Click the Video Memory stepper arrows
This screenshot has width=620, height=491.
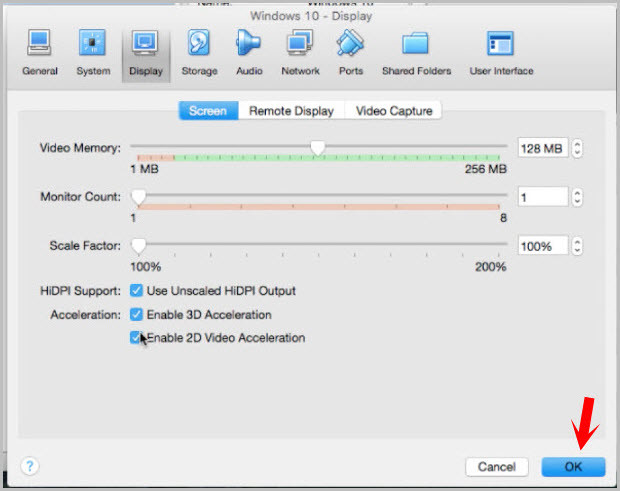click(577, 148)
